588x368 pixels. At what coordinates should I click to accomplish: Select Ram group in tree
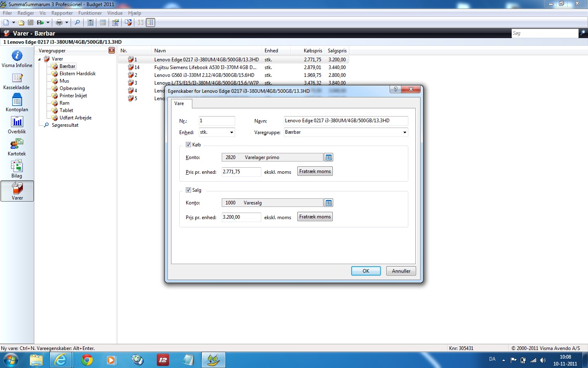[x=65, y=103]
